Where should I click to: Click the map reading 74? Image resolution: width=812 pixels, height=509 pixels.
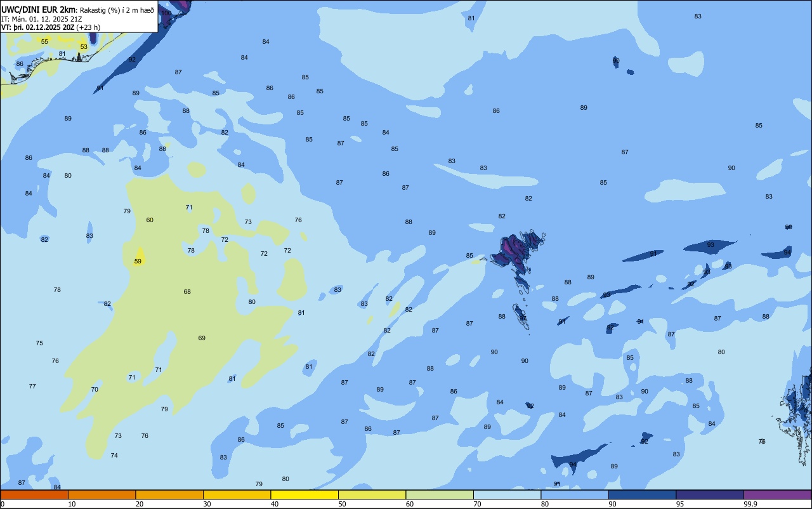114,456
